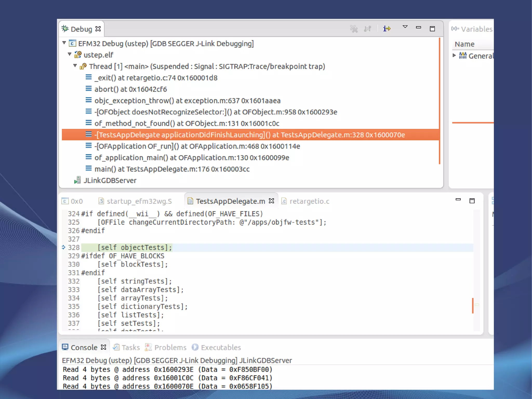The height and width of the screenshot is (399, 532).
Task: Collapse the EFM32 Debug (ustep) launch node
Action: pyautogui.click(x=64, y=43)
